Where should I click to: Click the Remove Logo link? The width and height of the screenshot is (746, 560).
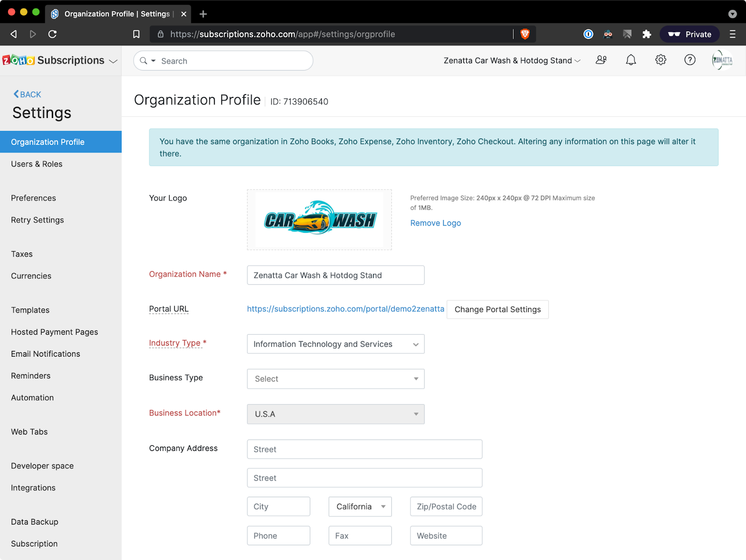coord(435,223)
